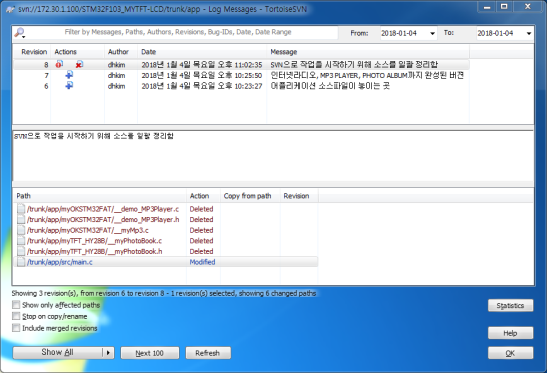
Task: Open the From date dropdown
Action: point(432,33)
